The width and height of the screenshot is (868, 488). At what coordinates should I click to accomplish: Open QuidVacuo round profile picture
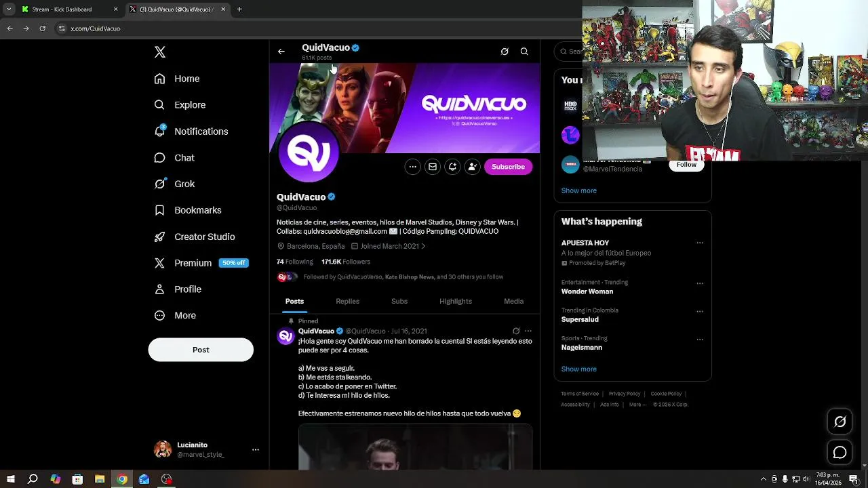click(x=309, y=152)
